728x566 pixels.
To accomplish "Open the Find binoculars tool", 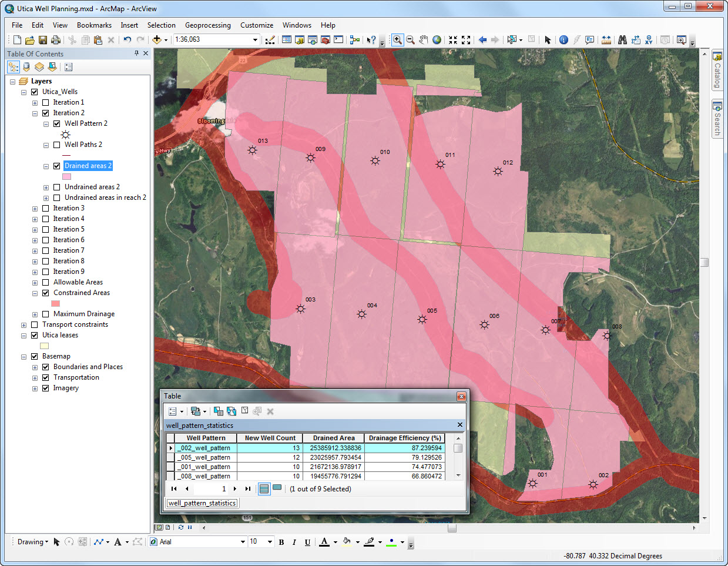I will (622, 40).
